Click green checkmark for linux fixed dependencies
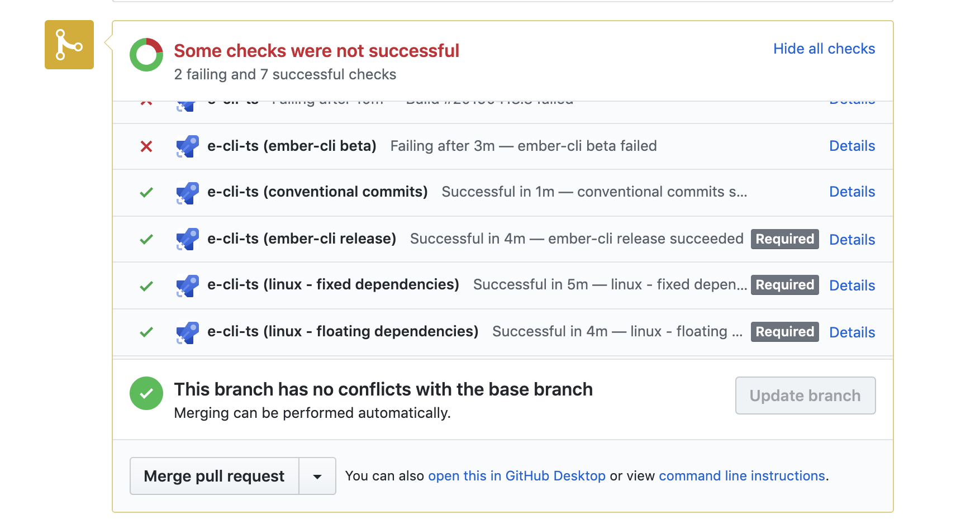The width and height of the screenshot is (980, 524). [x=146, y=287]
